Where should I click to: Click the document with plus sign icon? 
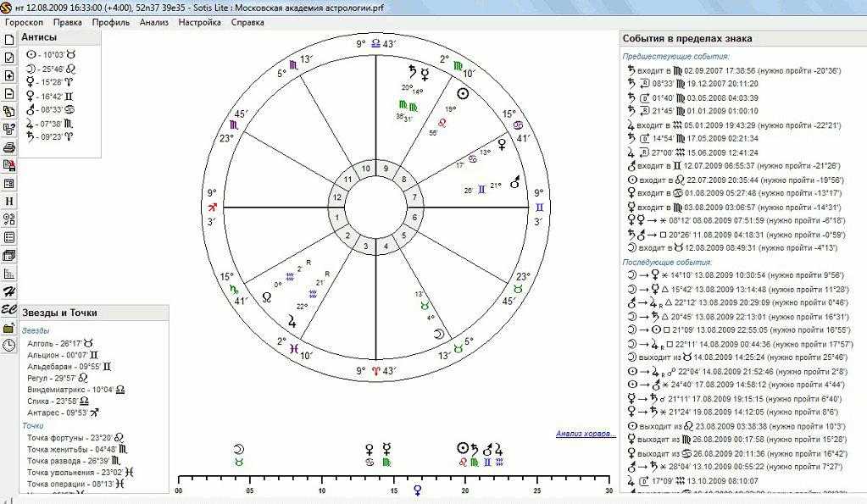(x=8, y=75)
